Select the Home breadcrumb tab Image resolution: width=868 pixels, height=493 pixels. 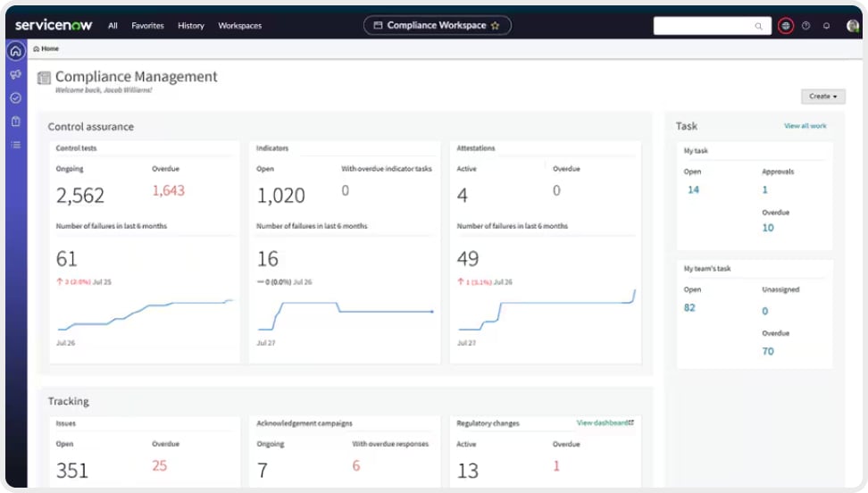[x=46, y=48]
